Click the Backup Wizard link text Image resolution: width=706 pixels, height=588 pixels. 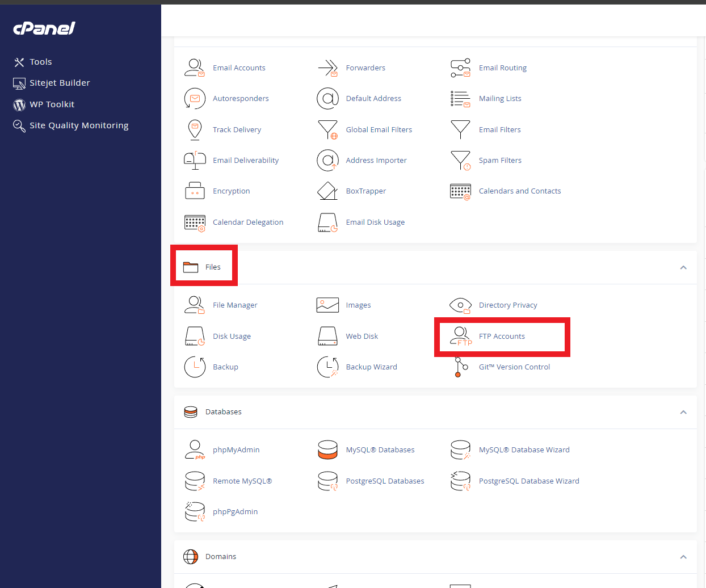(372, 367)
